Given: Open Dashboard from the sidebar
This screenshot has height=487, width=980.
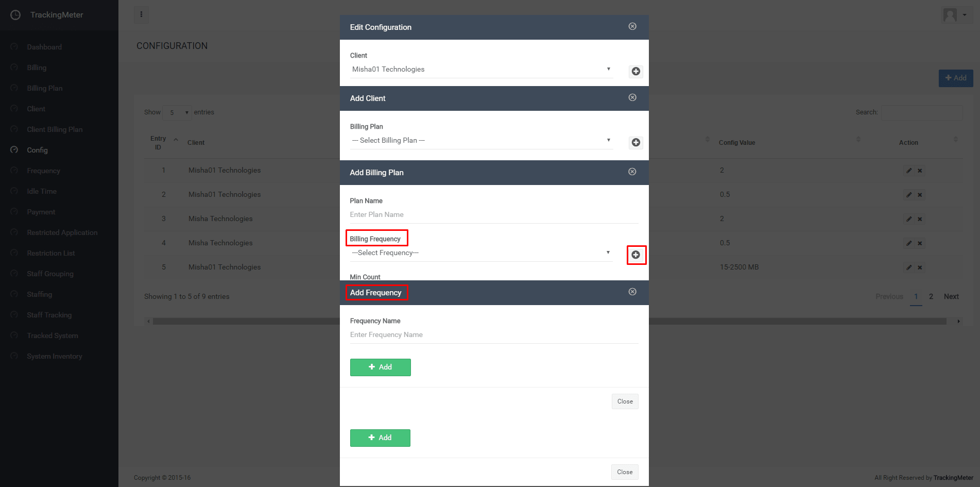Looking at the screenshot, I should (x=44, y=47).
